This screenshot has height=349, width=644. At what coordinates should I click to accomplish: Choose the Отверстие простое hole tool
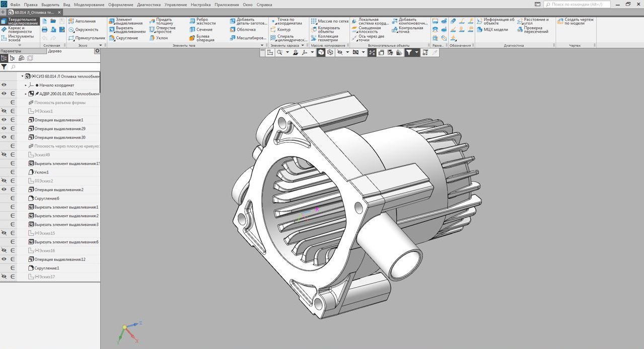click(162, 30)
